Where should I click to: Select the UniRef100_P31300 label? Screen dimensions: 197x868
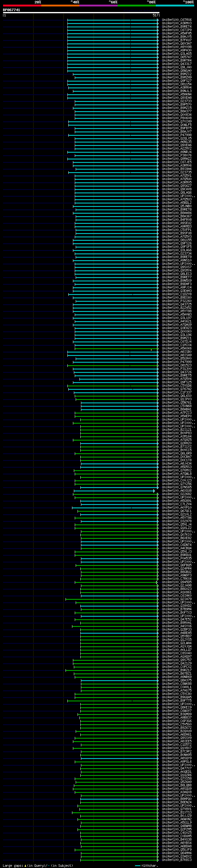click(x=176, y=369)
